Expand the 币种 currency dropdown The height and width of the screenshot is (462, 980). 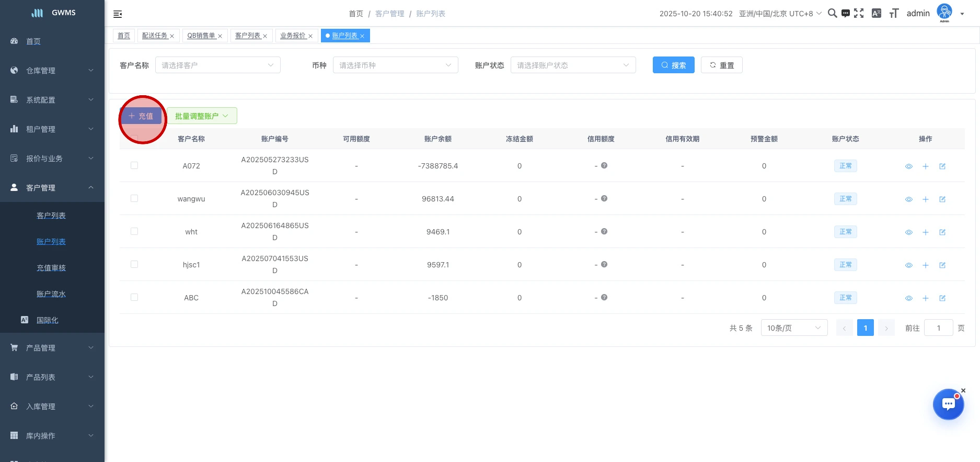click(x=395, y=65)
